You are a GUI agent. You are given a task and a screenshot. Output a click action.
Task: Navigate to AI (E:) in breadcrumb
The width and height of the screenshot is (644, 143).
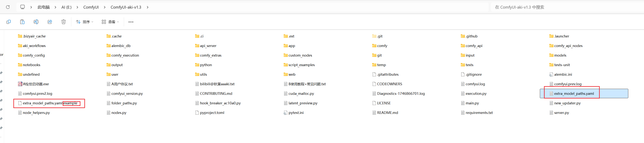point(66,7)
